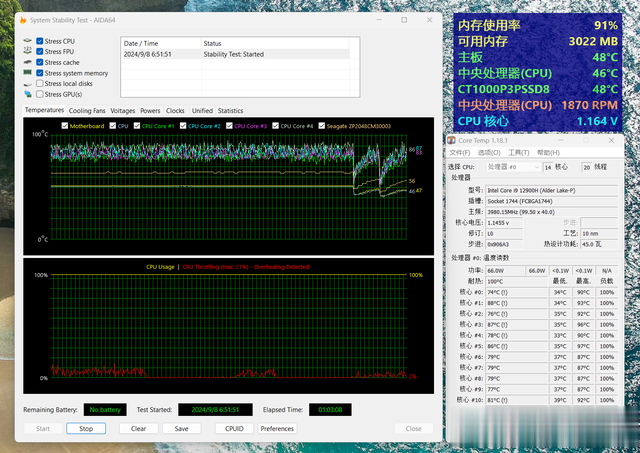Open Core Temp 工具(T) menu
The height and width of the screenshot is (453, 640).
click(518, 153)
